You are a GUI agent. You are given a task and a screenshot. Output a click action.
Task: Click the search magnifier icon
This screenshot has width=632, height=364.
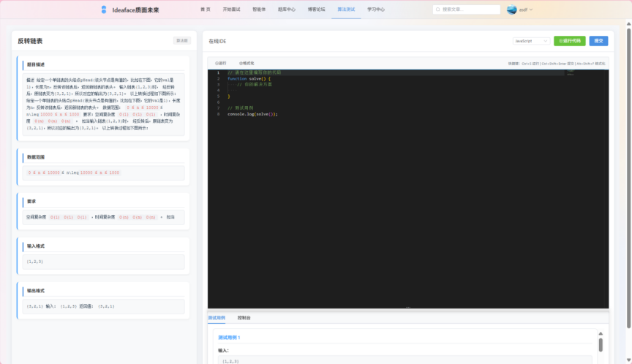(x=439, y=10)
